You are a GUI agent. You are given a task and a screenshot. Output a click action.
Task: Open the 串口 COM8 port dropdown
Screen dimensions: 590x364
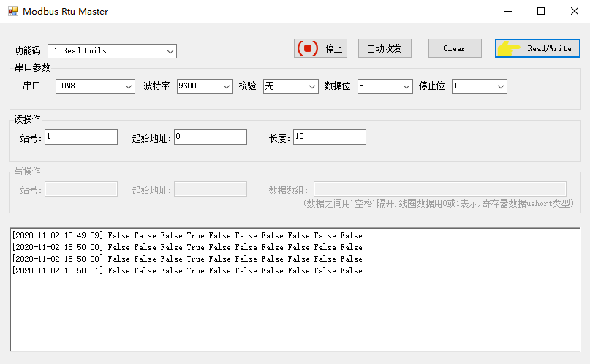(x=95, y=86)
